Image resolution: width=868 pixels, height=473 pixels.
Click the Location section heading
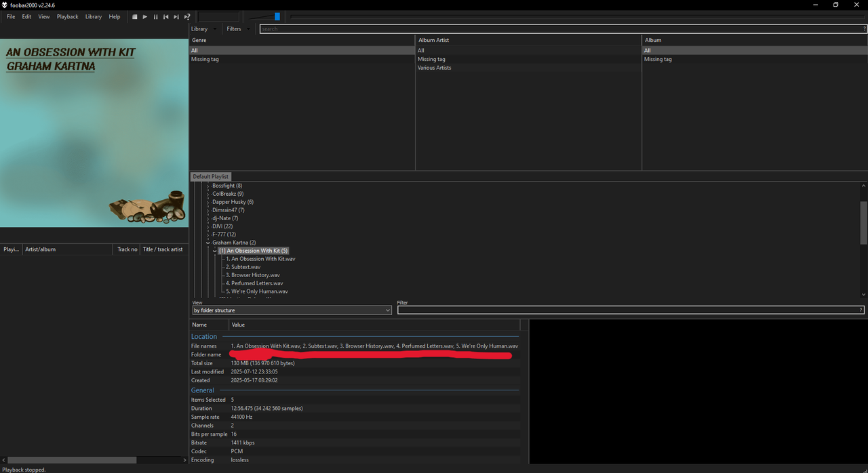tap(204, 337)
